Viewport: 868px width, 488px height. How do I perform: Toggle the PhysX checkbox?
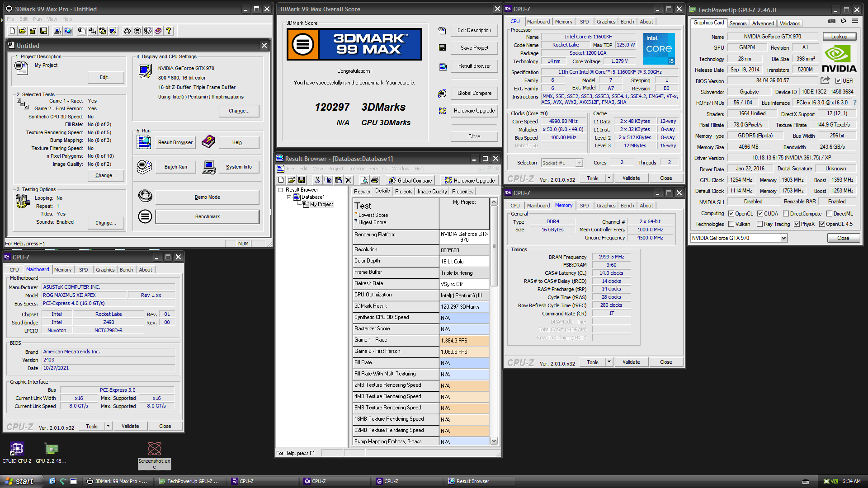pos(797,224)
